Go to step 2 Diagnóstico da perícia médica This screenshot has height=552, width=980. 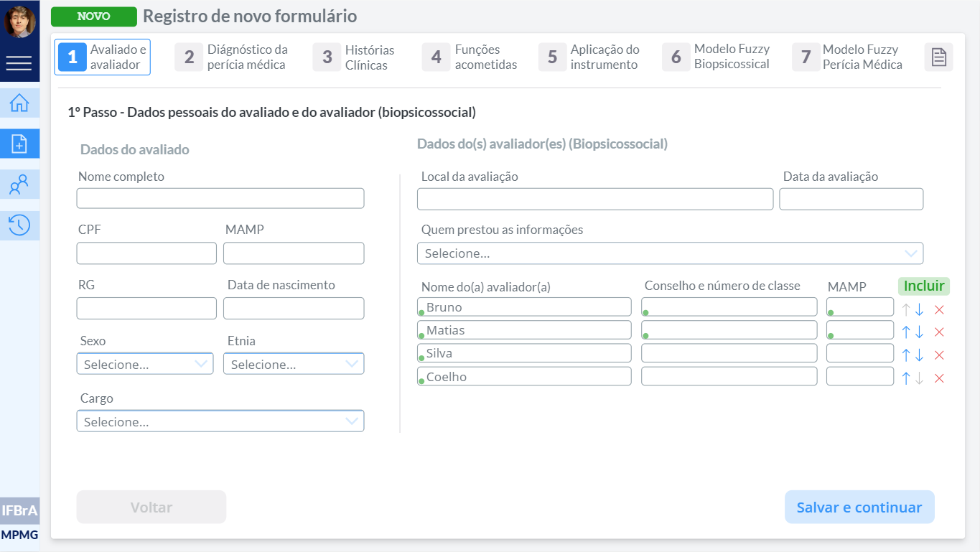[x=232, y=57]
